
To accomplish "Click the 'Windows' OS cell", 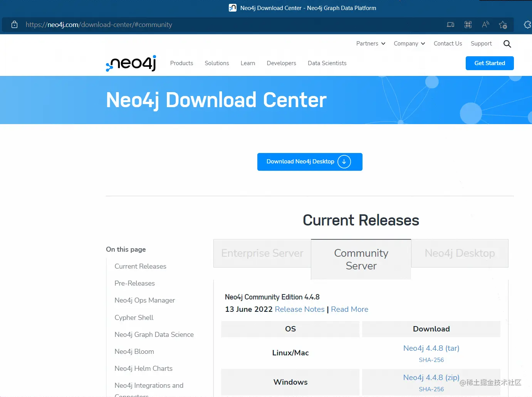I will click(290, 382).
